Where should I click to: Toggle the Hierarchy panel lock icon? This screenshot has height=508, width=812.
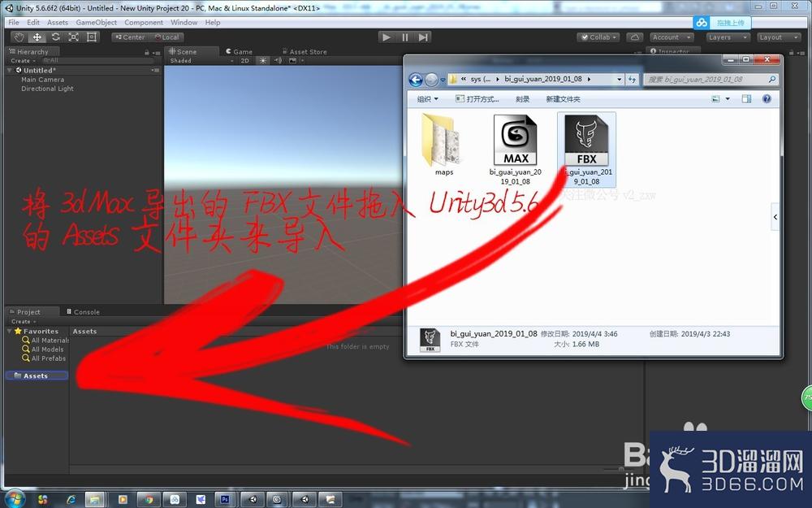146,52
